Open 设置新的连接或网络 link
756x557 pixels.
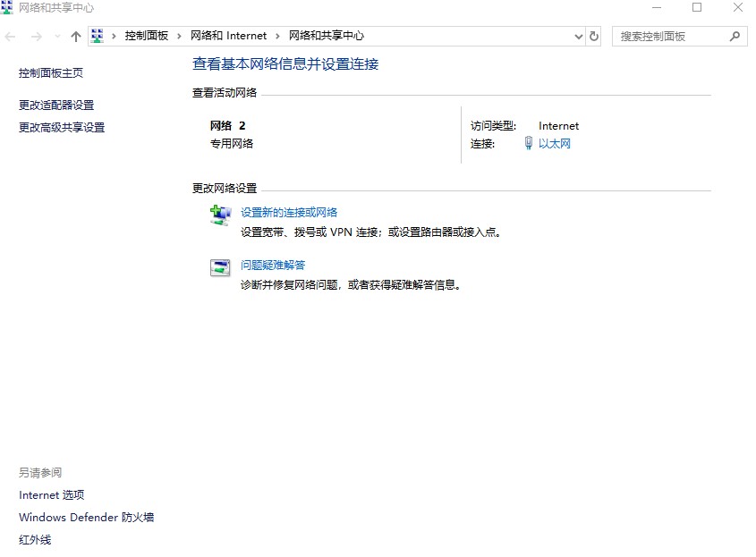coord(289,213)
